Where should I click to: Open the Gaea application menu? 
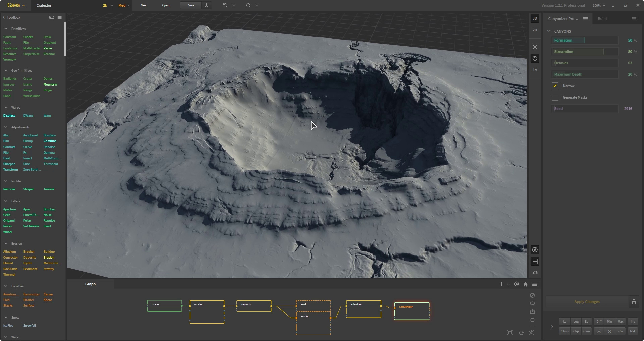(x=16, y=5)
